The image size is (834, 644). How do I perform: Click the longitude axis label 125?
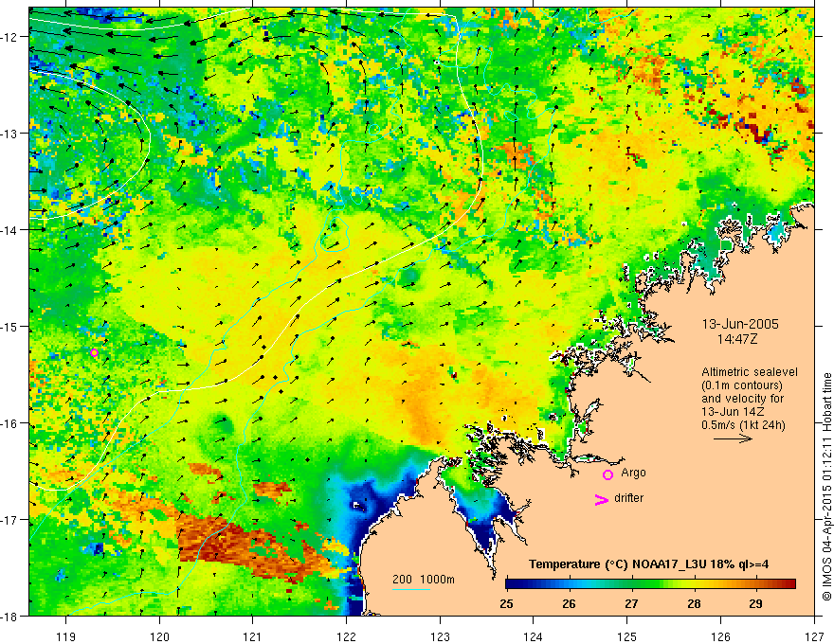(x=627, y=636)
